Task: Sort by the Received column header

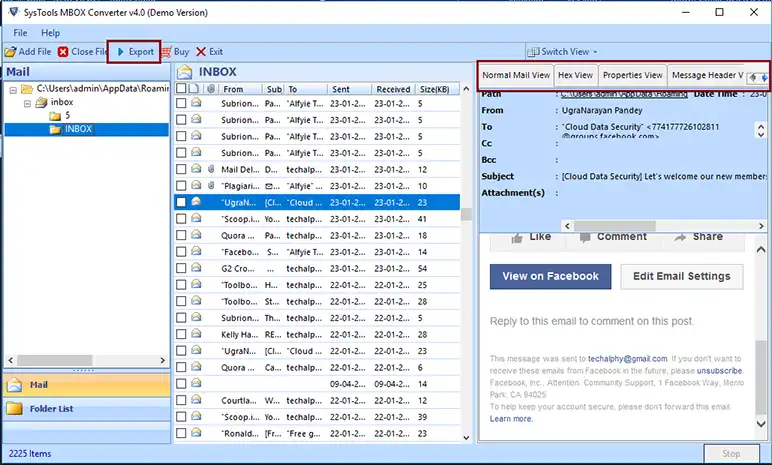Action: tap(393, 89)
